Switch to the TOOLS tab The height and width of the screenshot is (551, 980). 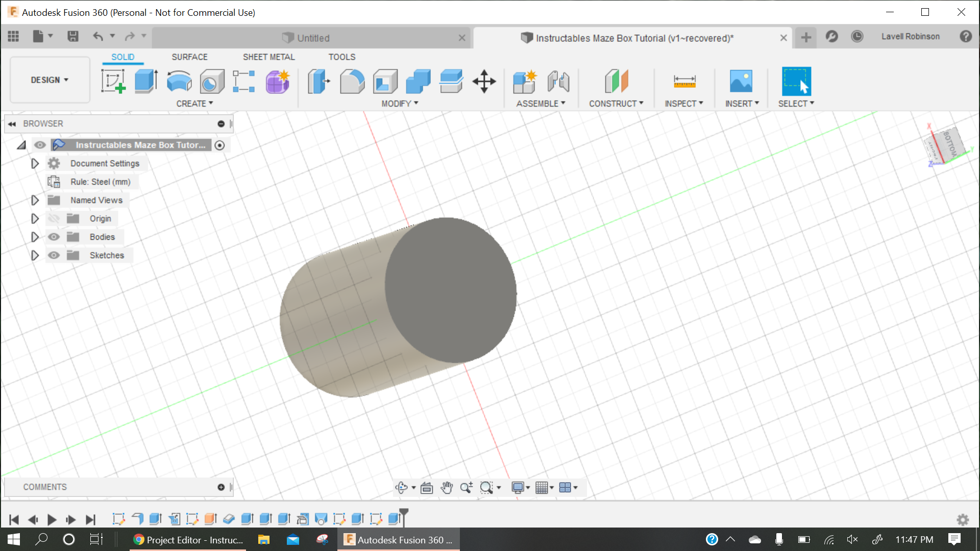tap(341, 57)
